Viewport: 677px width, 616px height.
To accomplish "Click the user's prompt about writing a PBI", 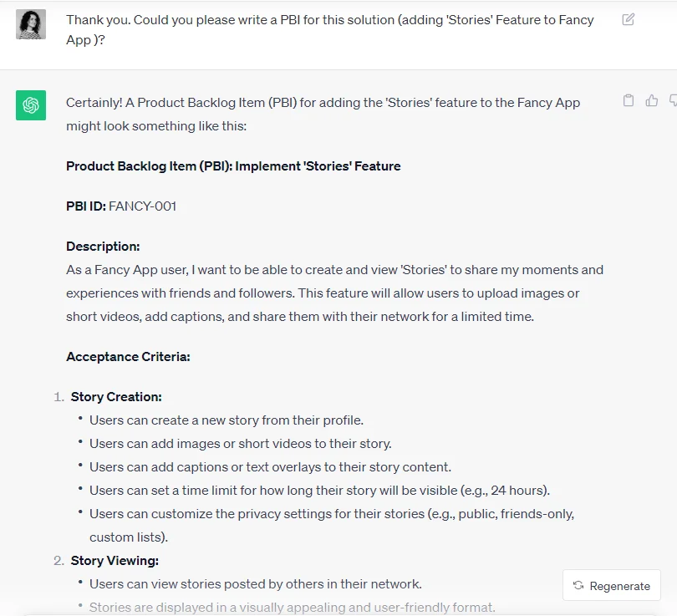I will point(330,30).
